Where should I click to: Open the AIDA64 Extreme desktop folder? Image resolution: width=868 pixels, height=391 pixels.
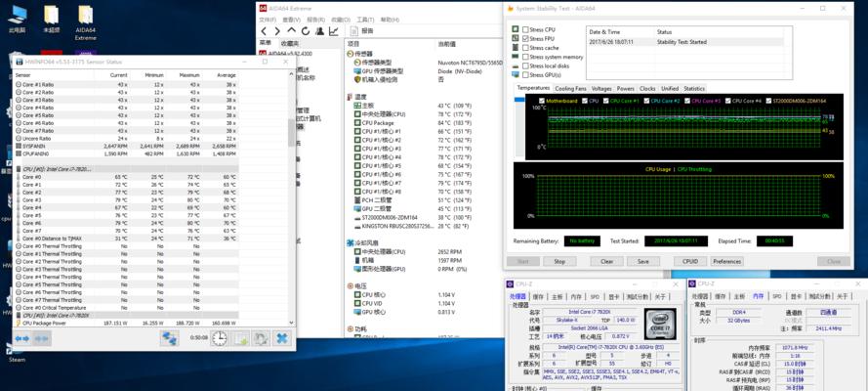86,22
